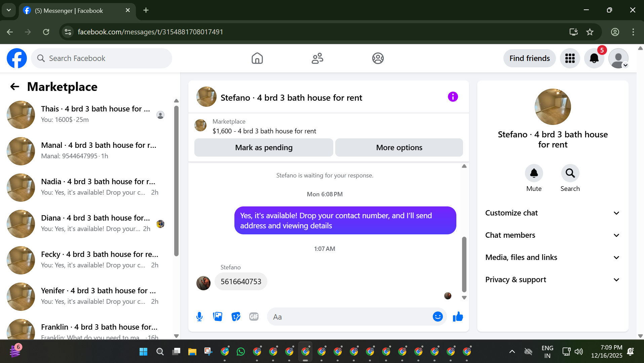This screenshot has width=644, height=363.
Task: Reload the page
Action: [x=46, y=32]
